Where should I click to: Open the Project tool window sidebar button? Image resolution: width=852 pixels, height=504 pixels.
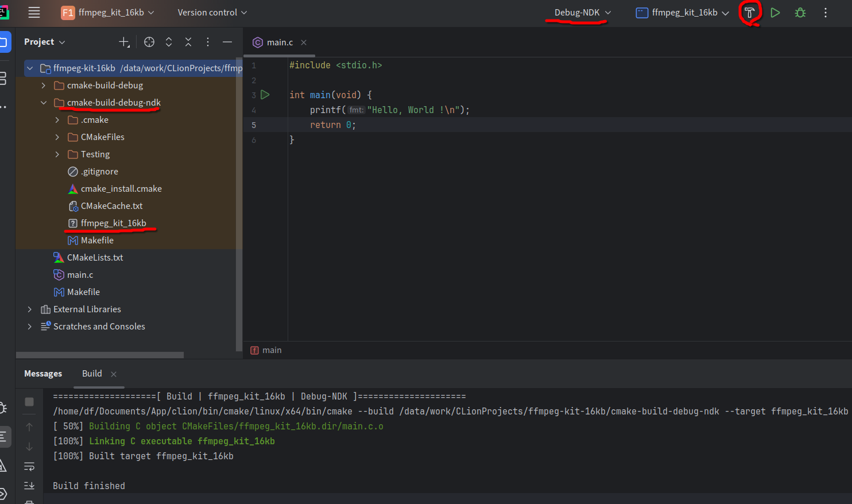tap(4, 42)
